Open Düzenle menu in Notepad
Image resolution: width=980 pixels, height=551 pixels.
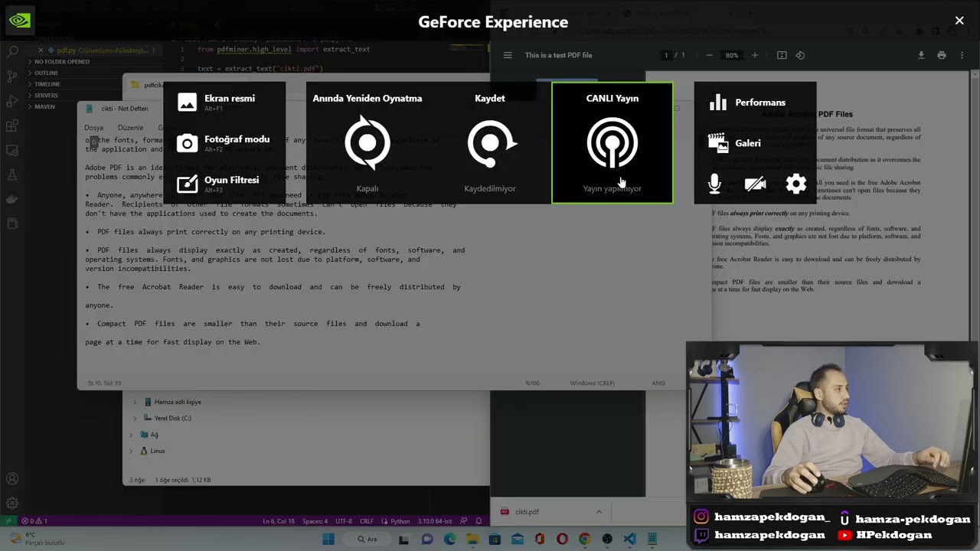point(130,128)
